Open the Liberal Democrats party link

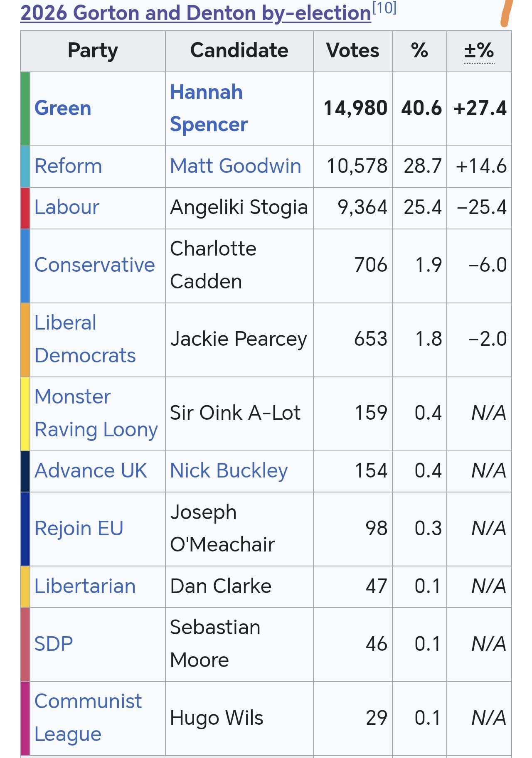pyautogui.click(x=85, y=339)
